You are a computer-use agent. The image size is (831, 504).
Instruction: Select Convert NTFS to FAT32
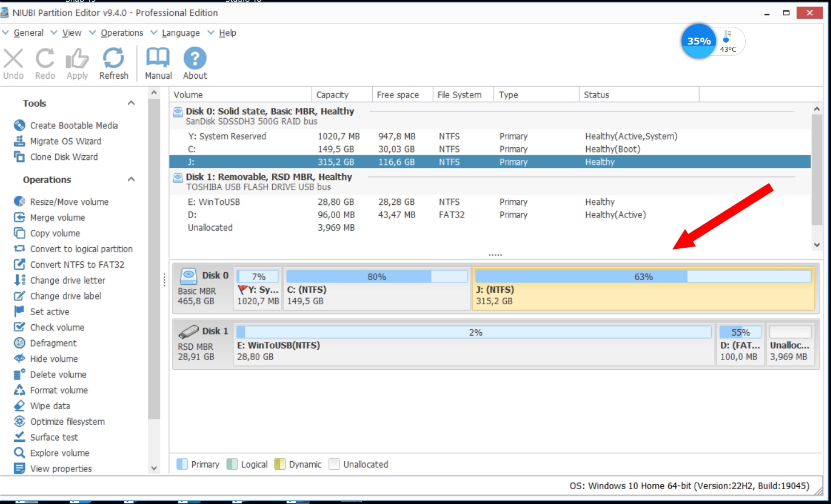click(77, 265)
